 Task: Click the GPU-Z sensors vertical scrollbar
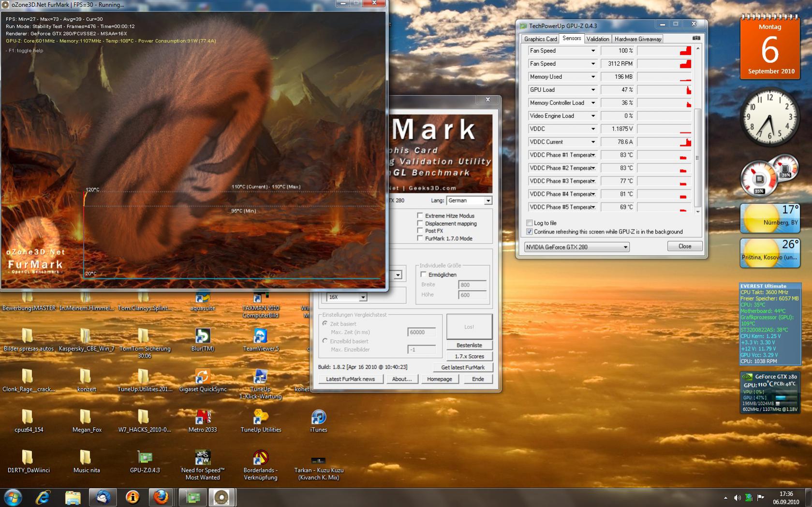click(x=697, y=130)
